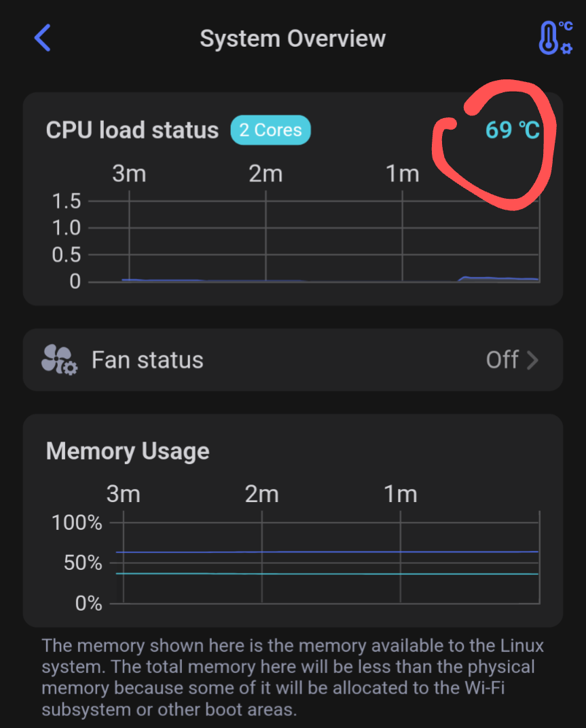Tap the 3m marker on Memory graph

(x=124, y=494)
